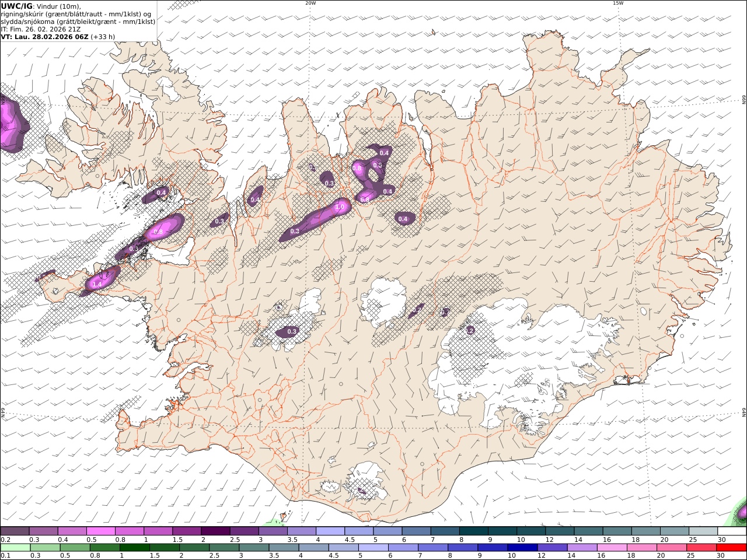Pick the darkest purple 2 swatch in upper legend
This screenshot has height=560, width=747.
(215, 531)
